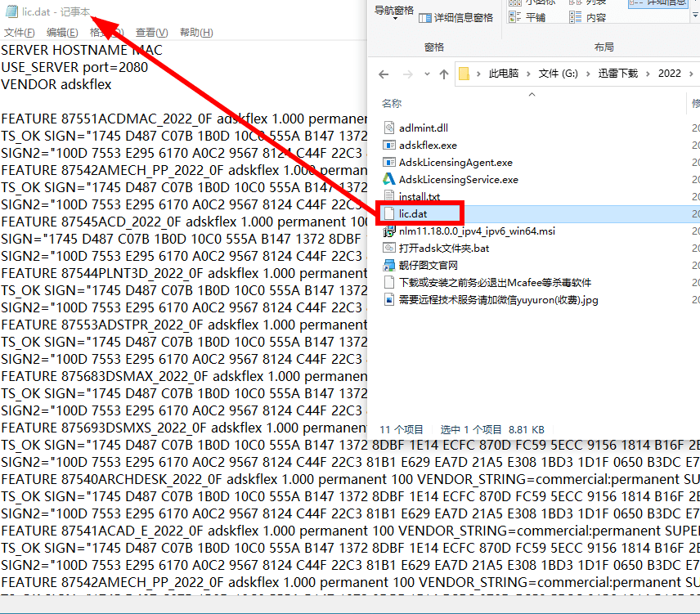Select nlm11.18.0.0_ipv4_ipv6_win64.msi file name
The height and width of the screenshot is (614, 700).
point(478,231)
